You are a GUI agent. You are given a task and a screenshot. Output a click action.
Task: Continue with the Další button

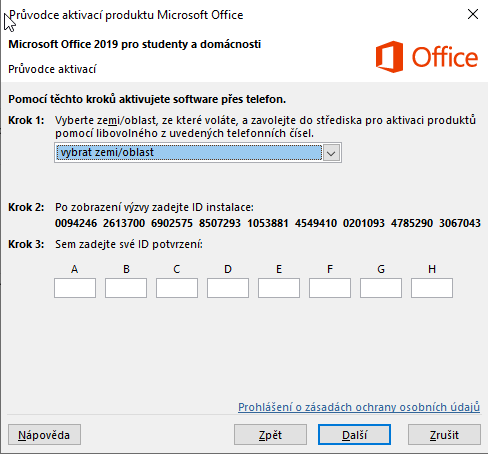point(354,435)
